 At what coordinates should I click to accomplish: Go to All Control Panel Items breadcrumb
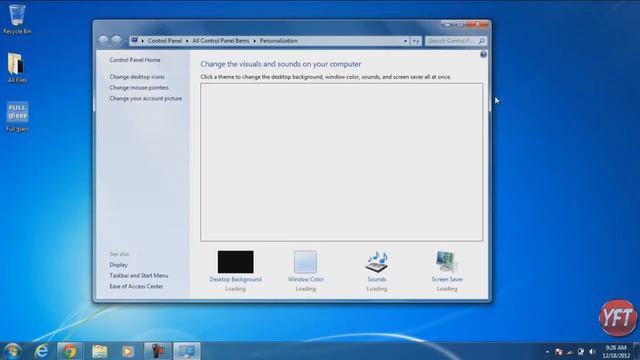pos(221,41)
